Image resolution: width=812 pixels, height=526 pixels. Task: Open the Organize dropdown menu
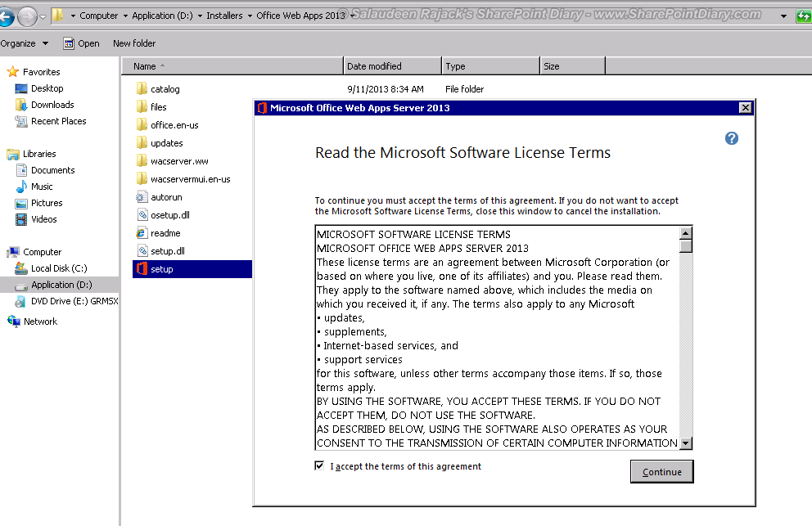pyautogui.click(x=25, y=43)
